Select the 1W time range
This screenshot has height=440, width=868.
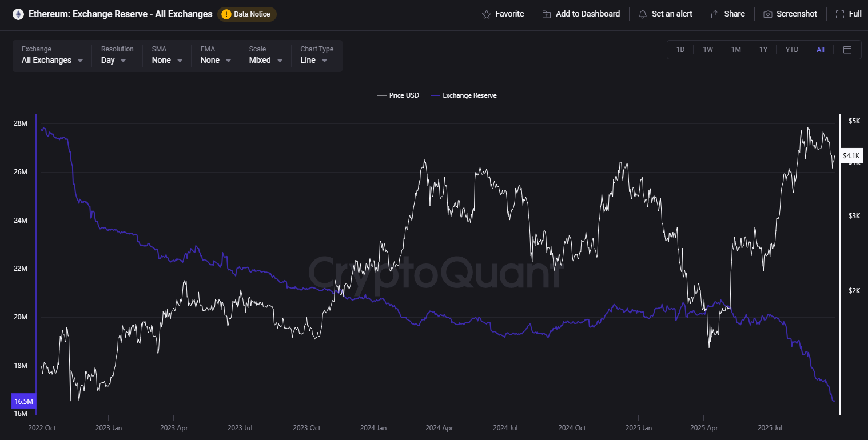[708, 50]
